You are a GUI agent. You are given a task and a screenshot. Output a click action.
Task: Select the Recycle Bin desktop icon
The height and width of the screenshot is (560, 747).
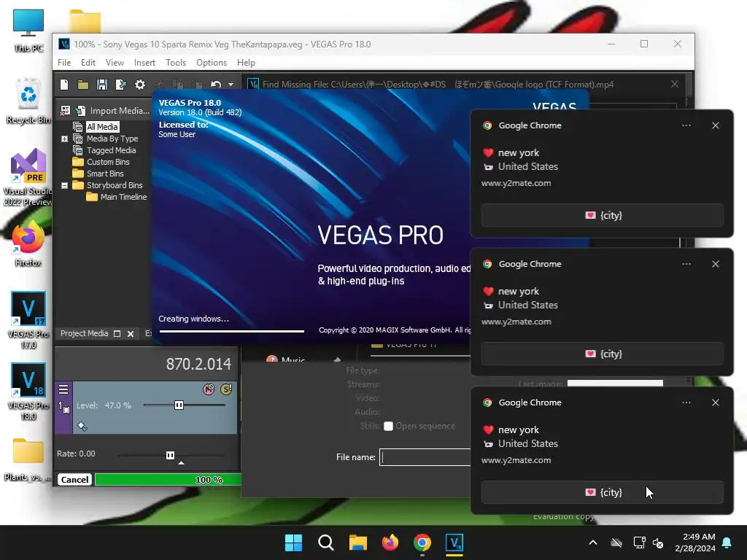pyautogui.click(x=28, y=101)
